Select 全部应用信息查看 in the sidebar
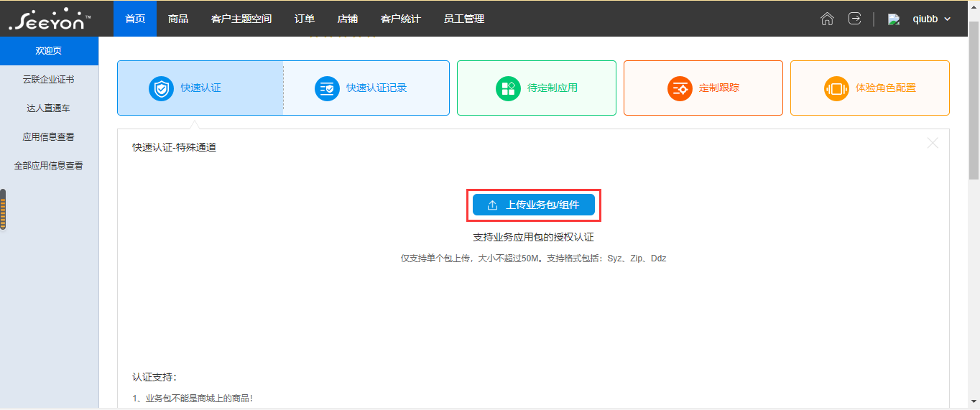 click(49, 166)
